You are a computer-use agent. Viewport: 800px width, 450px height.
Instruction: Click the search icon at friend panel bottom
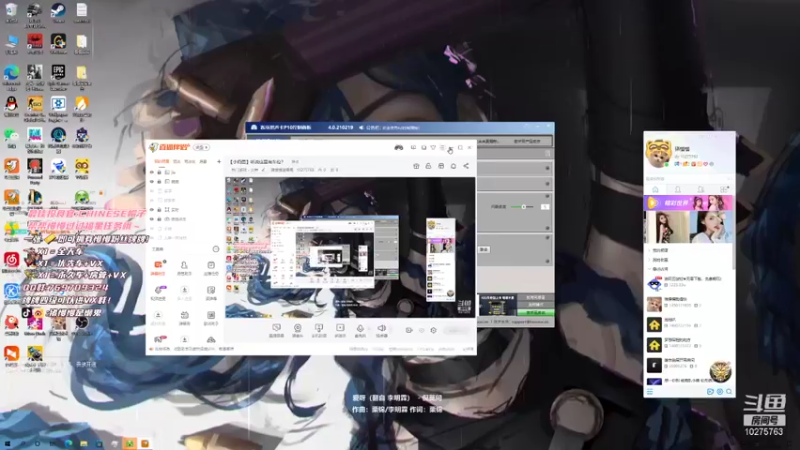pos(729,392)
